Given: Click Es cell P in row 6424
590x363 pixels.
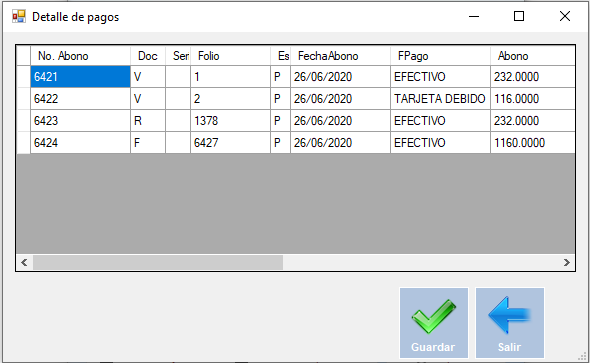Looking at the screenshot, I should click(x=280, y=143).
